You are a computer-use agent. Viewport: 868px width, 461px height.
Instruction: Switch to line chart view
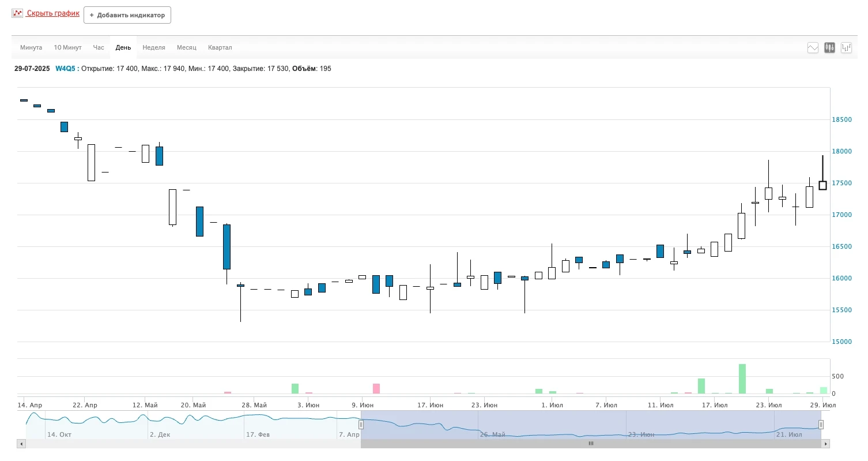coord(813,48)
